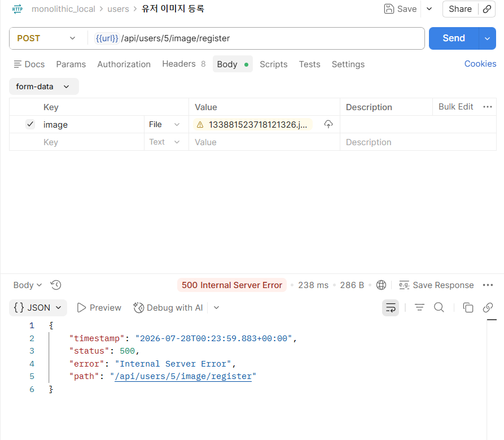Image resolution: width=504 pixels, height=440 pixels.
Task: Copy response body with copy icon
Action: tap(468, 308)
